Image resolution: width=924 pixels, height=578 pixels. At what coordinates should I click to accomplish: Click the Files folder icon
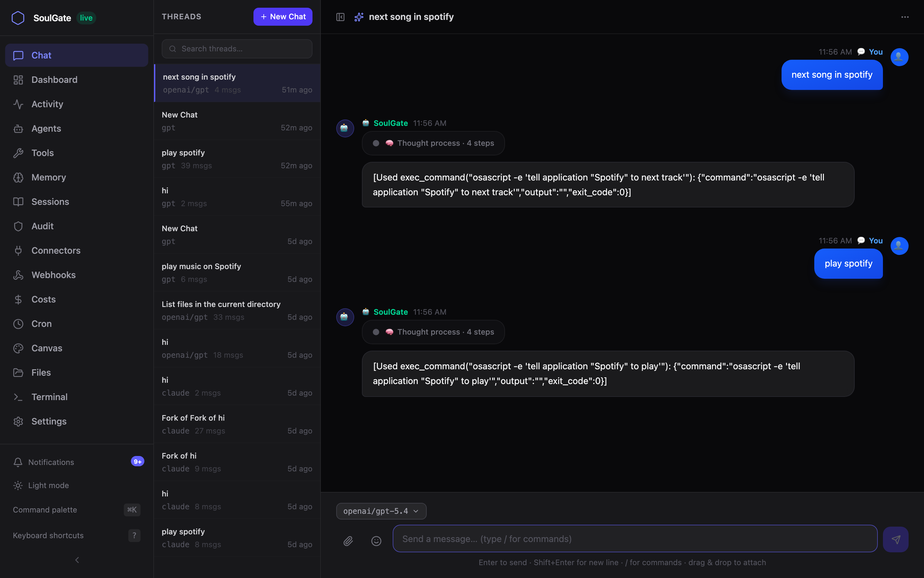tap(18, 373)
